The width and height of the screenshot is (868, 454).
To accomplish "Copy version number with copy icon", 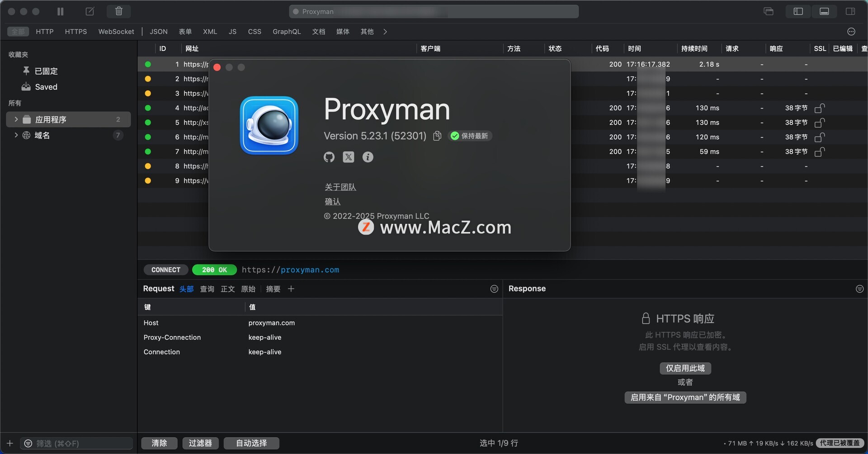I will [437, 136].
